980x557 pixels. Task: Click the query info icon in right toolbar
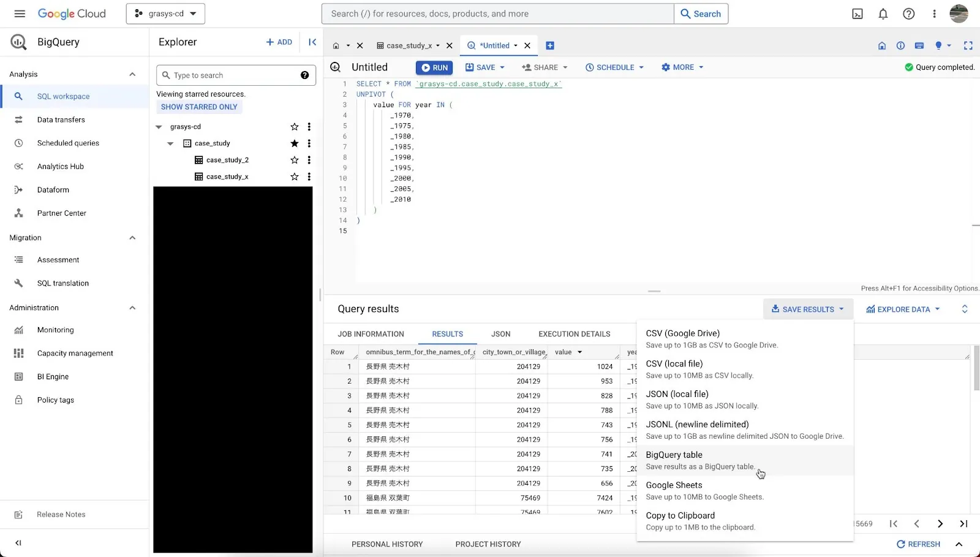click(900, 45)
